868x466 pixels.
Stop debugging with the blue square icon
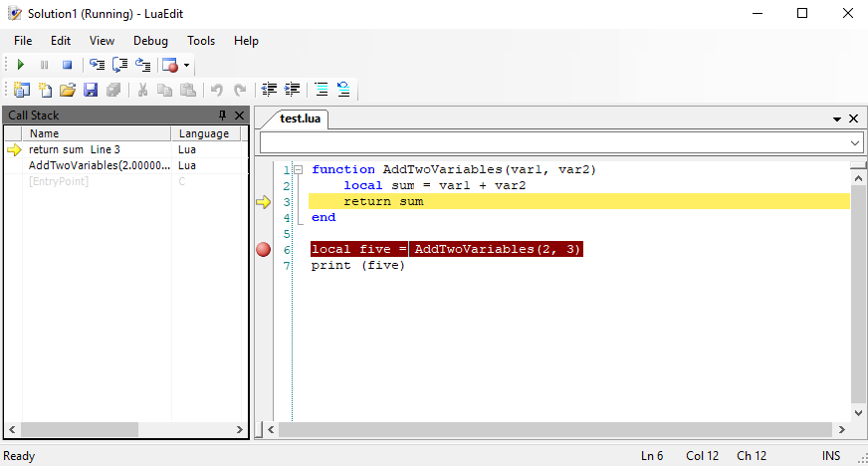[67, 65]
